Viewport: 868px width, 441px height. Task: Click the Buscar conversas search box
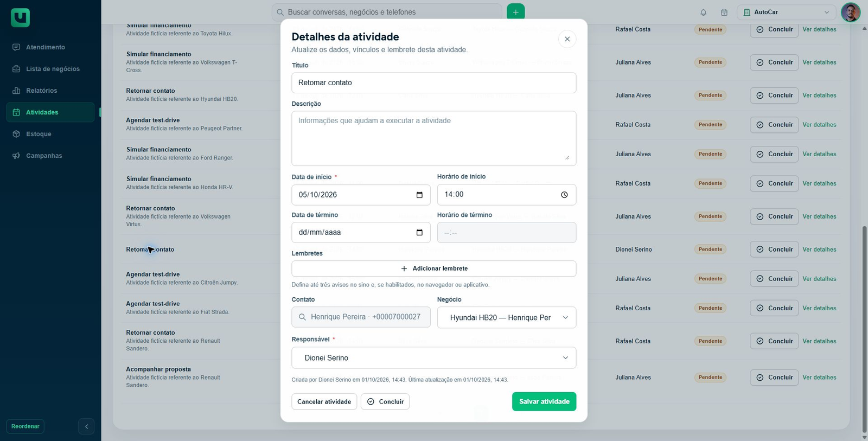coord(387,12)
